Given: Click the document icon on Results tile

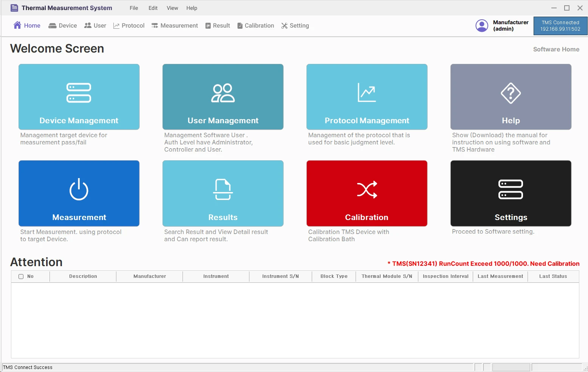Looking at the screenshot, I should coord(223,189).
